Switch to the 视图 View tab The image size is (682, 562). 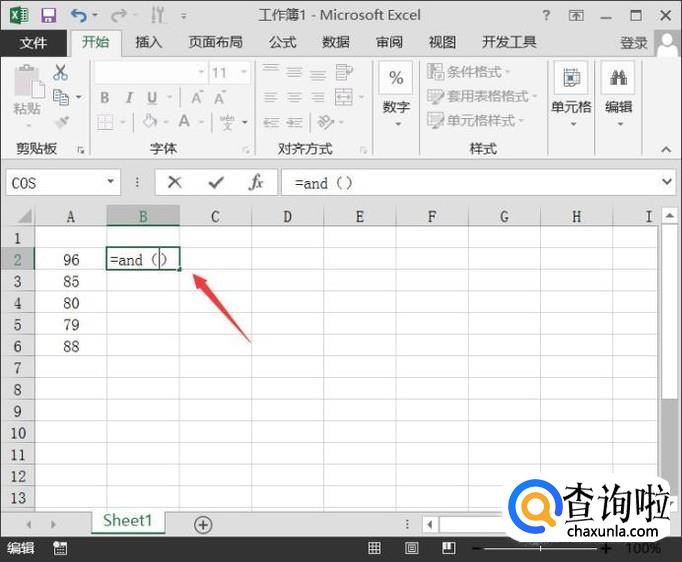coord(442,42)
